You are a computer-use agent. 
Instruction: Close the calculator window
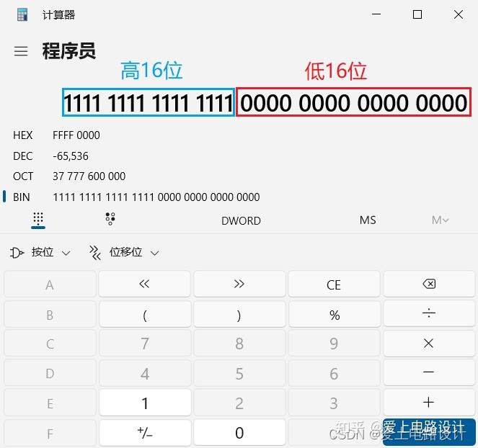pyautogui.click(x=459, y=14)
